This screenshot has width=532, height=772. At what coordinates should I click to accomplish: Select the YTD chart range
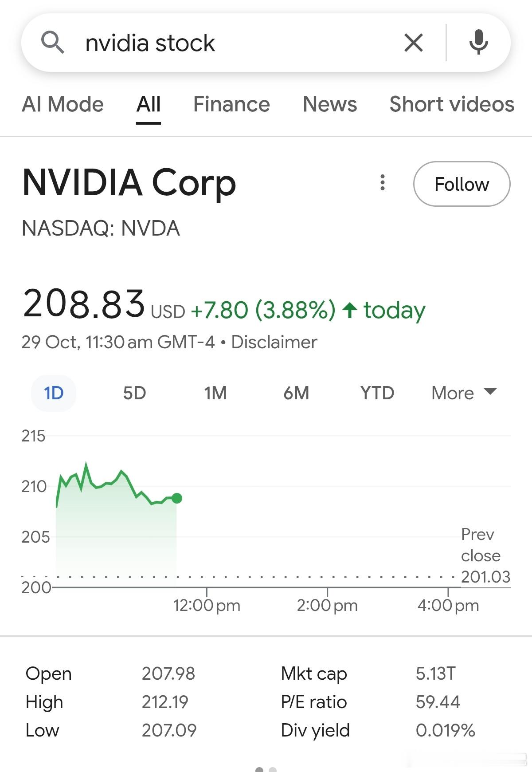(x=377, y=393)
